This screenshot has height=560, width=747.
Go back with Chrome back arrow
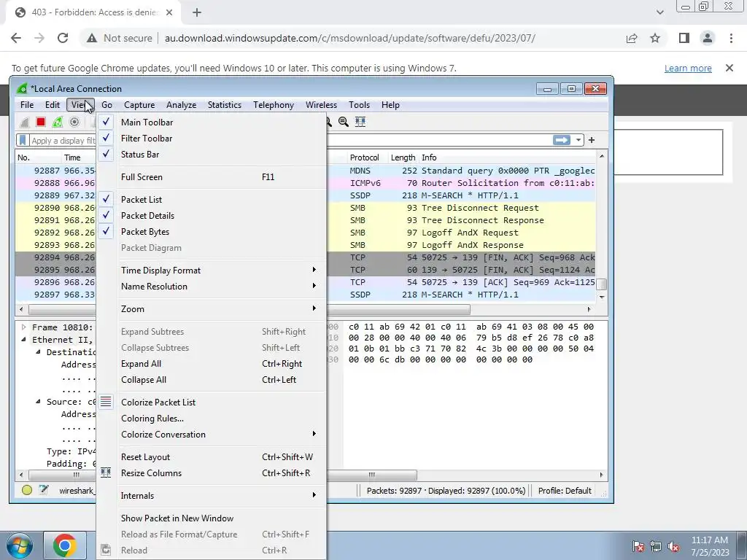(16, 38)
